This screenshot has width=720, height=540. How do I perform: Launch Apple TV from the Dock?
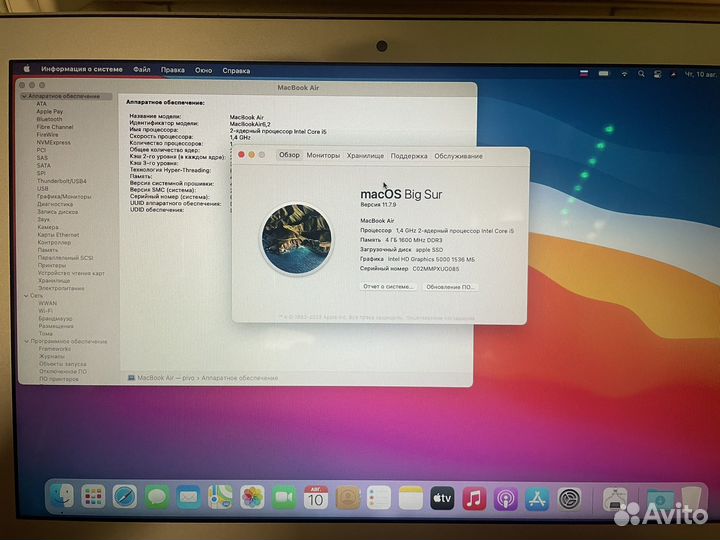pos(442,499)
